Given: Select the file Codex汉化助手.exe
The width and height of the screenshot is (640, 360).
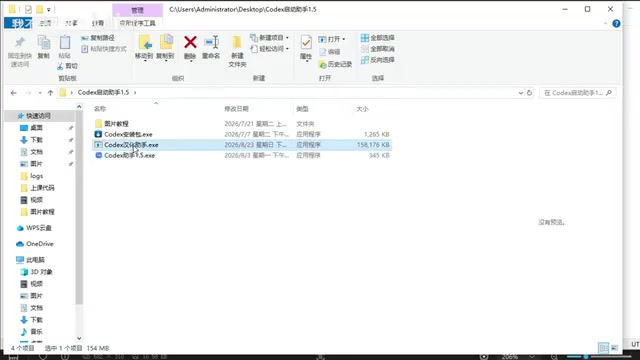Looking at the screenshot, I should click(x=131, y=145).
